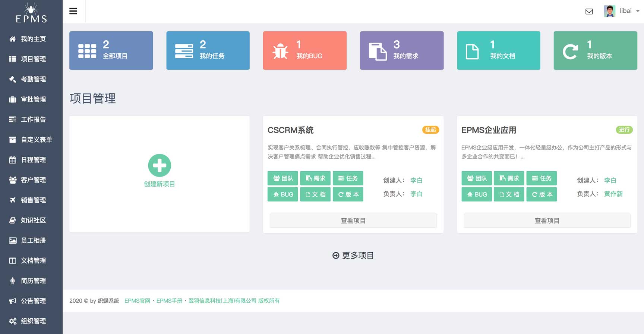Open 员工相册 in sidebar

tap(31, 240)
